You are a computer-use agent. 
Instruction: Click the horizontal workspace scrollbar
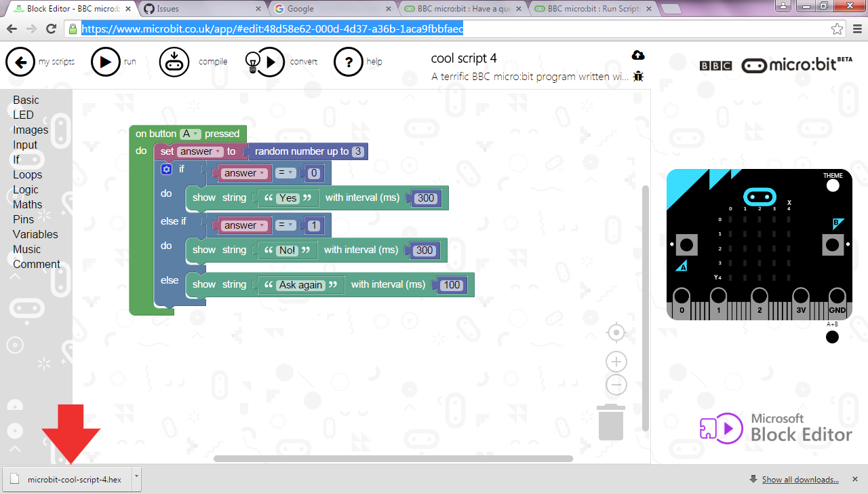tap(393, 459)
